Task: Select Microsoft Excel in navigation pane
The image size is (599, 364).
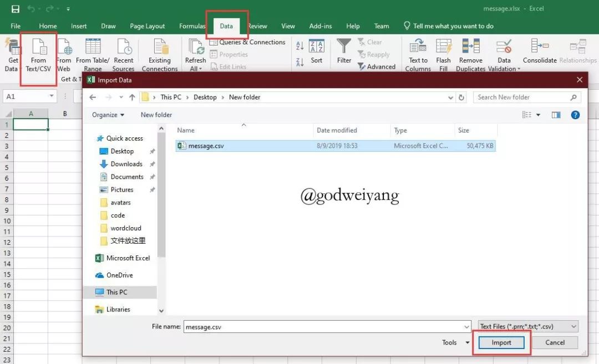Action: 128,258
